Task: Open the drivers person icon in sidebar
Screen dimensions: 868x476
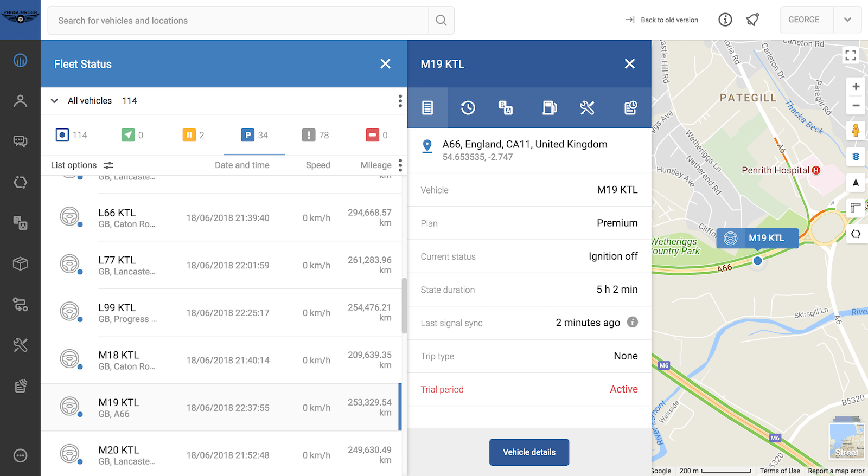Action: 20,101
